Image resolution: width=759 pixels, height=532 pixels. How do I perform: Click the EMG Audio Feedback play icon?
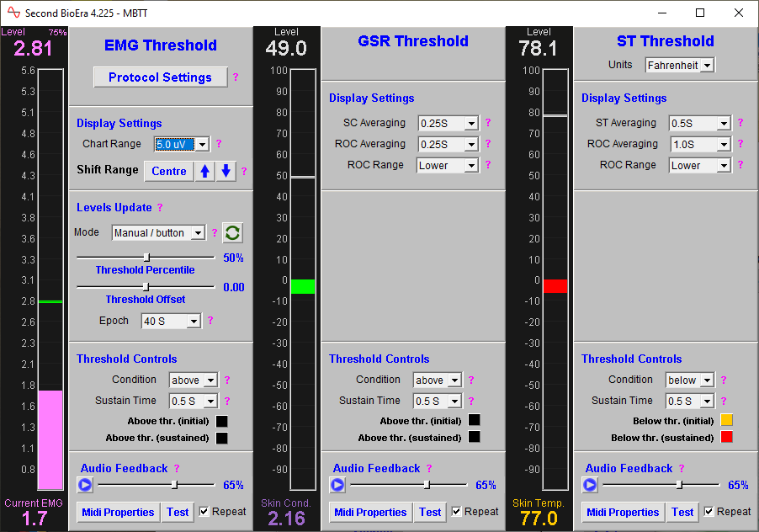[x=84, y=484]
